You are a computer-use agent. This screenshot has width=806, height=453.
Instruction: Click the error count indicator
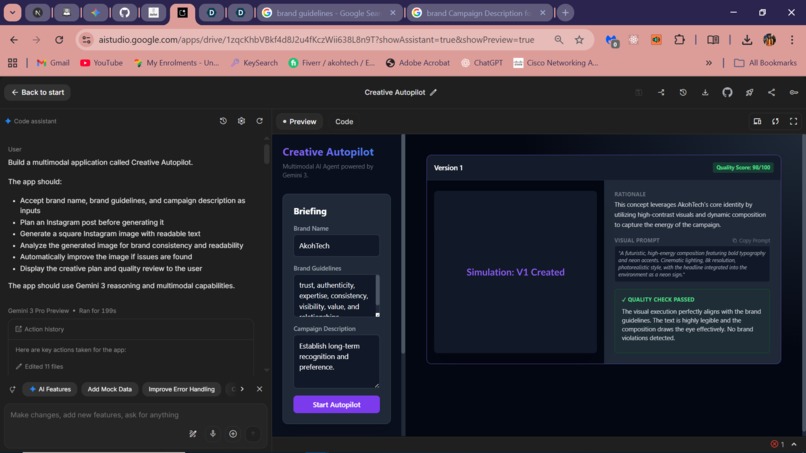tap(777, 444)
